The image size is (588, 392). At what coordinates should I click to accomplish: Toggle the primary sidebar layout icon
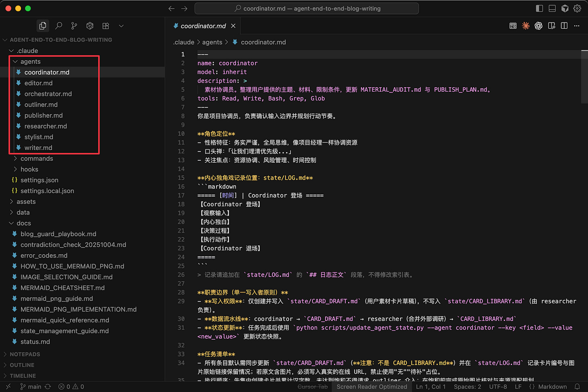540,8
